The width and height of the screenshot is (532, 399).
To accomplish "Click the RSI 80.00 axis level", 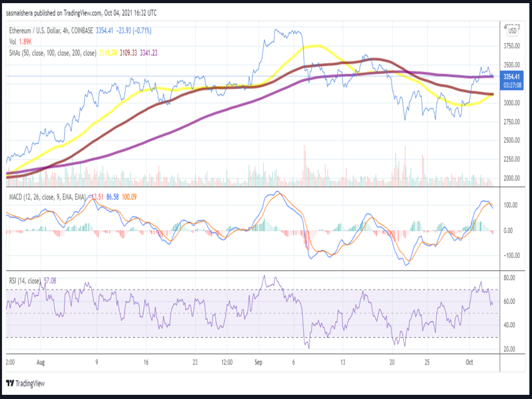I will (511, 277).
